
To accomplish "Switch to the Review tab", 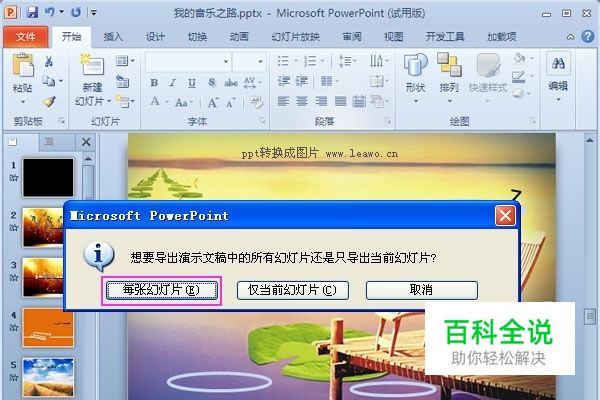I will click(x=352, y=37).
